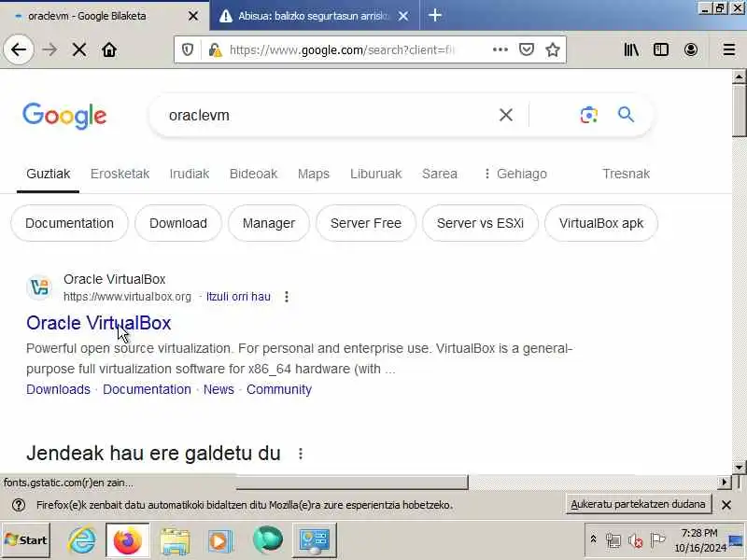Screen dimensions: 747x560
Task: Expand the Gehiago more menu
Action: coord(515,174)
